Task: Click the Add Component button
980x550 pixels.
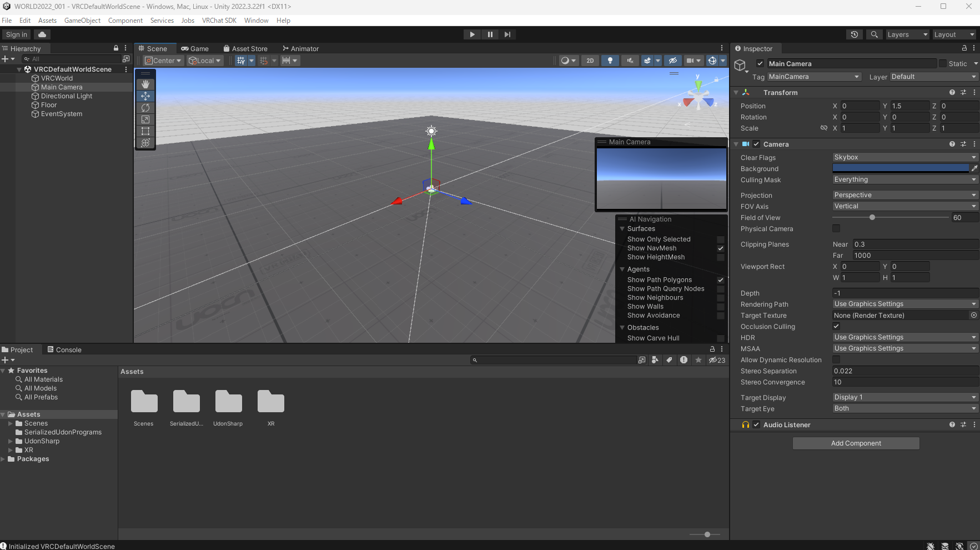Action: pos(856,443)
